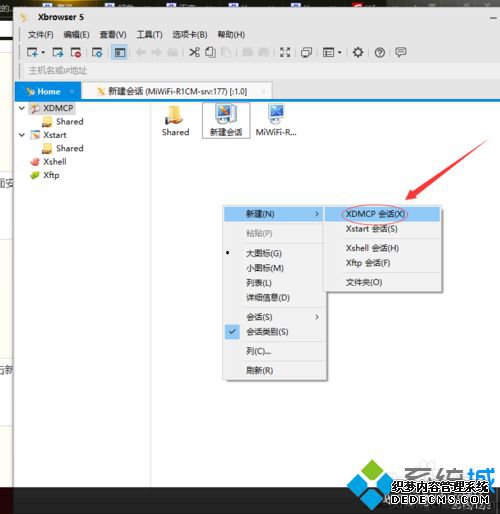
Task: Select the 新建会话 session icon
Action: (x=226, y=120)
